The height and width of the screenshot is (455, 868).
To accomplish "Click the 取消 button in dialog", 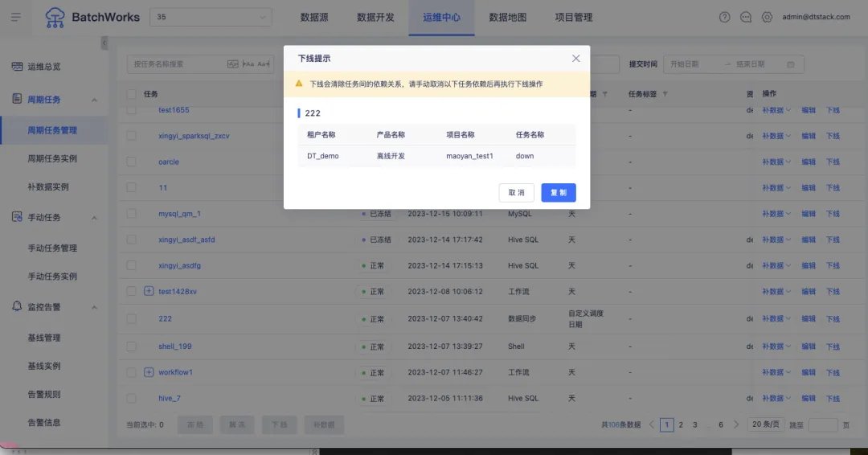I will point(517,193).
